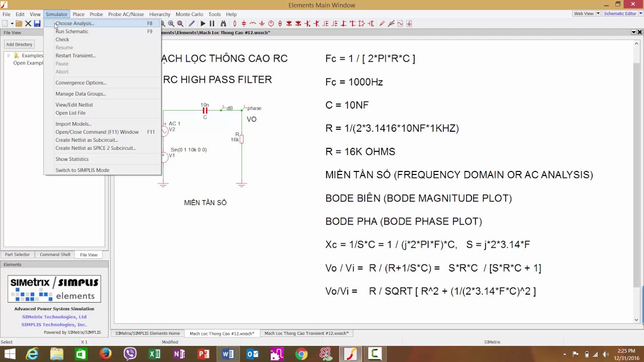Place an inductor using toolbar icon
The image size is (644, 362).
pos(253,24)
